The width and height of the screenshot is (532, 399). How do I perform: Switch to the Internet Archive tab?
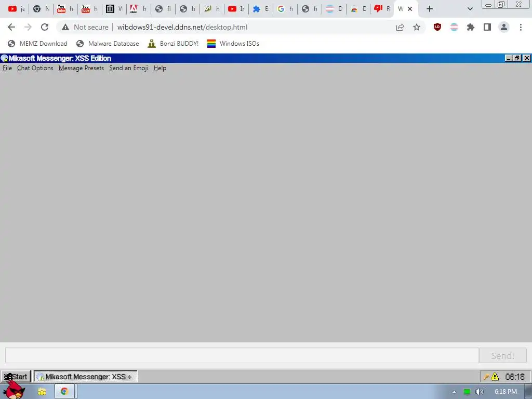pyautogui.click(x=114, y=9)
